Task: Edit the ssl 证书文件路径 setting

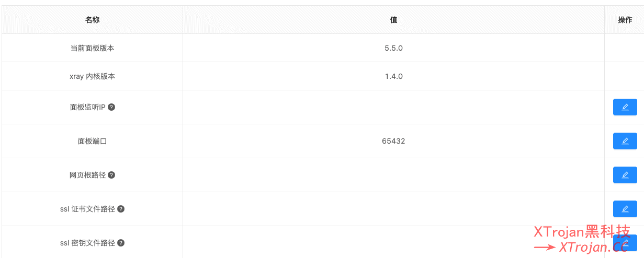Action: [x=625, y=209]
